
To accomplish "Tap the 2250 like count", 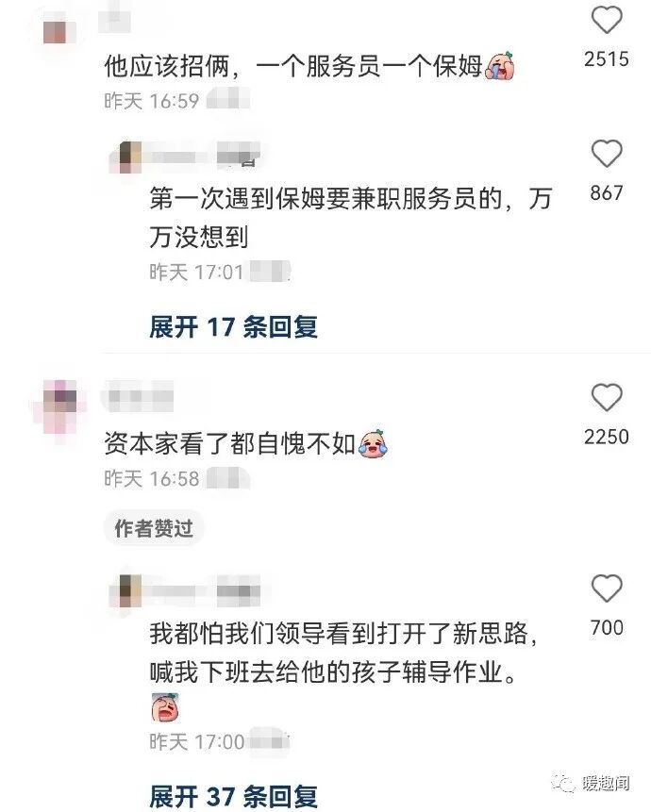I will click(x=607, y=437).
